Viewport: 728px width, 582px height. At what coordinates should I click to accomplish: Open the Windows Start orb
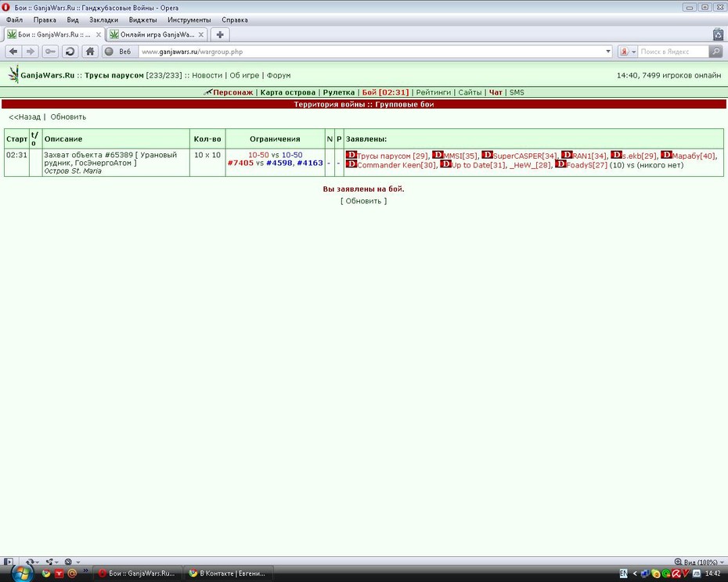[22, 573]
